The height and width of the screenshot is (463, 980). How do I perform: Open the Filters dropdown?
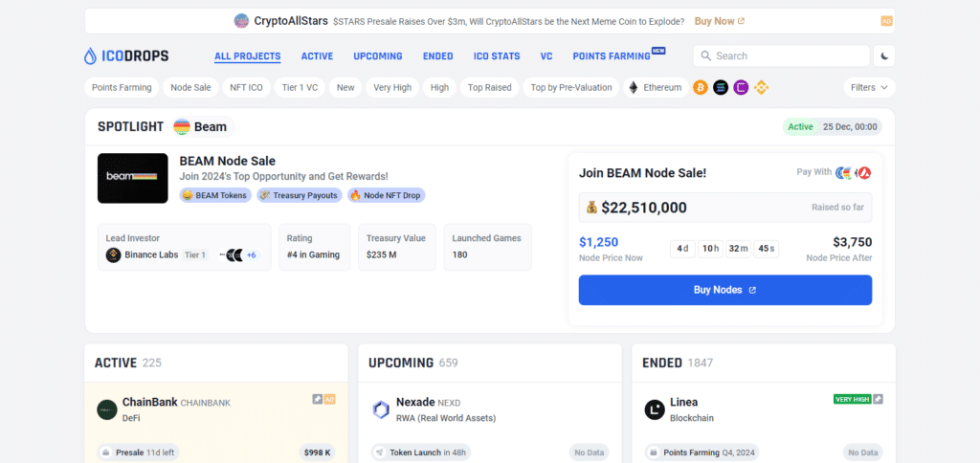pos(869,87)
